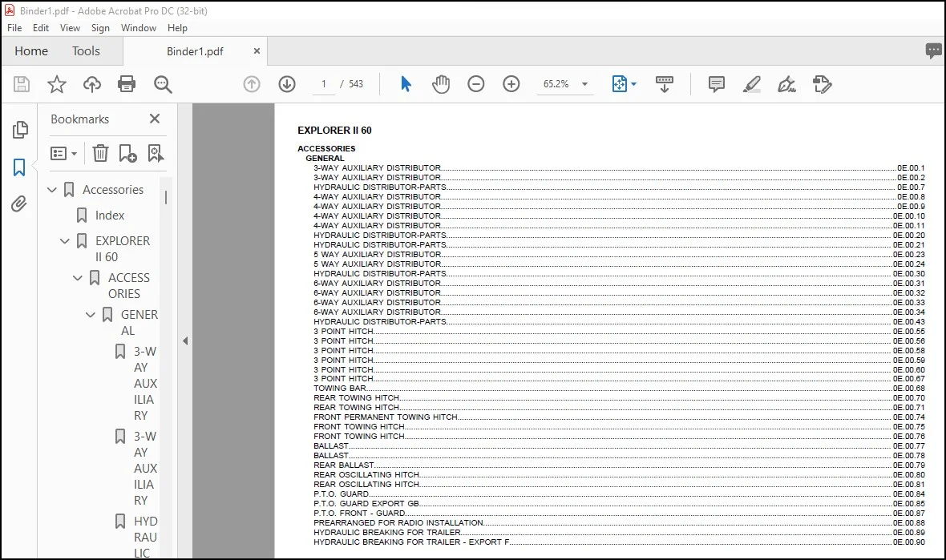This screenshot has width=946, height=560.
Task: Open the Sign menu
Action: [100, 28]
